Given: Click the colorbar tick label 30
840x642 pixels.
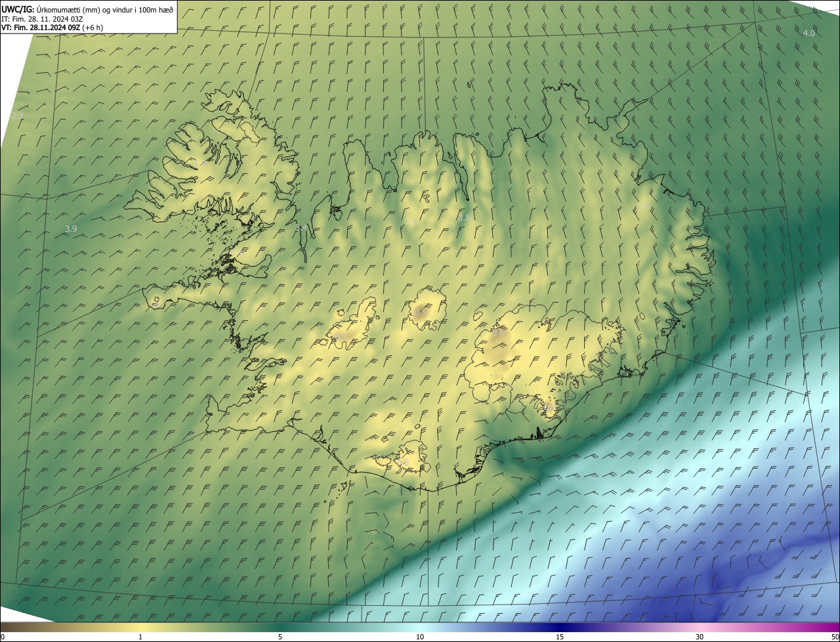Looking at the screenshot, I should (700, 637).
